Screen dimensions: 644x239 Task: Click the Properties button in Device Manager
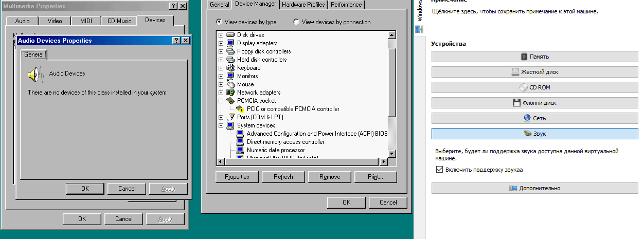[x=237, y=177]
